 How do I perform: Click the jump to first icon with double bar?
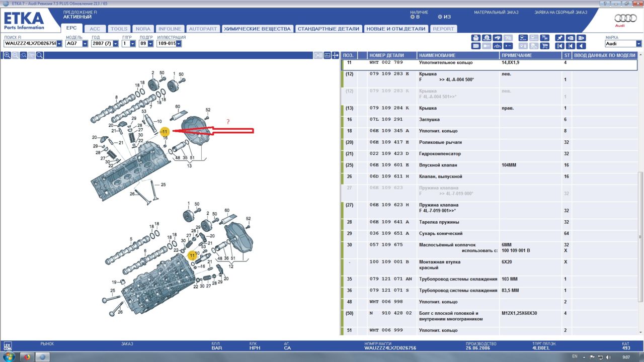pyautogui.click(x=560, y=46)
